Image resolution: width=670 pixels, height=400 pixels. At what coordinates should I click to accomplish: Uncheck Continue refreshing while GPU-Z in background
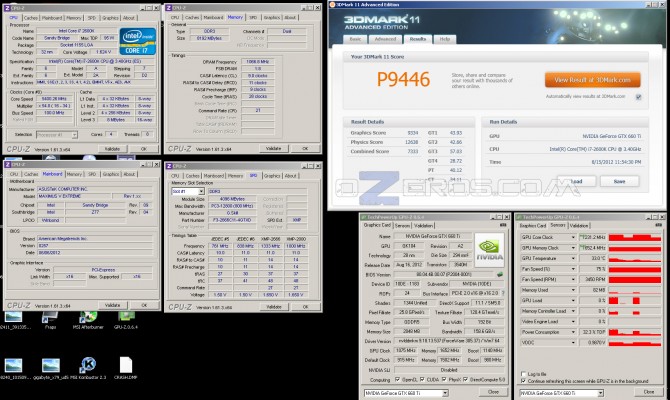pos(523,381)
